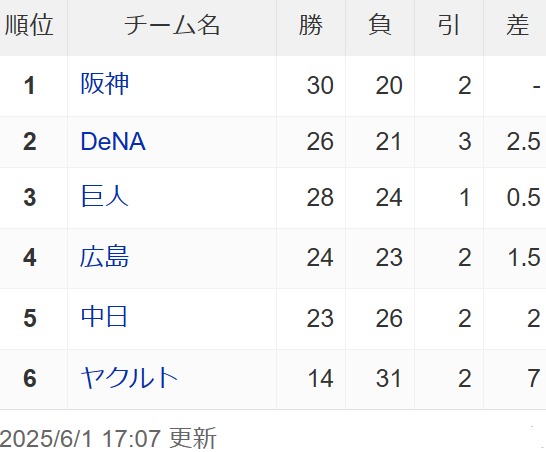Click rank number 6 cell
The width and height of the screenshot is (546, 452).
pos(30,378)
